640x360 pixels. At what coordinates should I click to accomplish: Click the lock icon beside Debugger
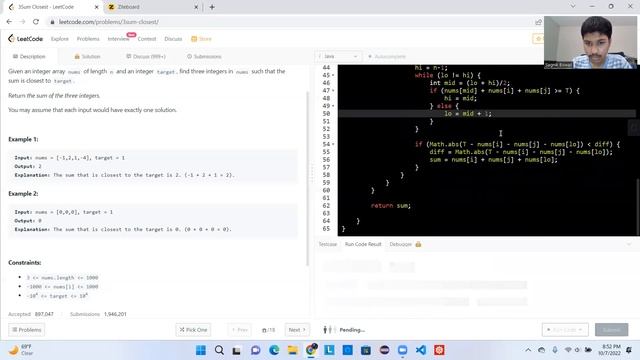(418, 244)
